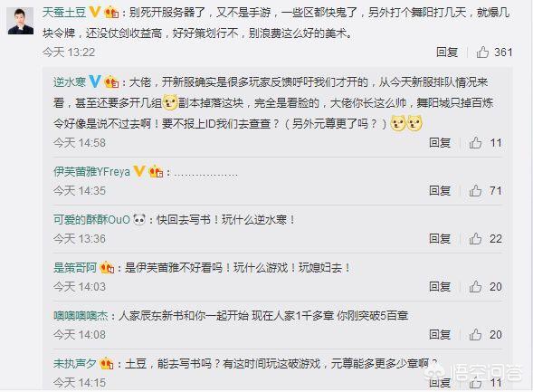
Task: Click the orange V badge beside 天蚕土豆
Action: pos(95,13)
